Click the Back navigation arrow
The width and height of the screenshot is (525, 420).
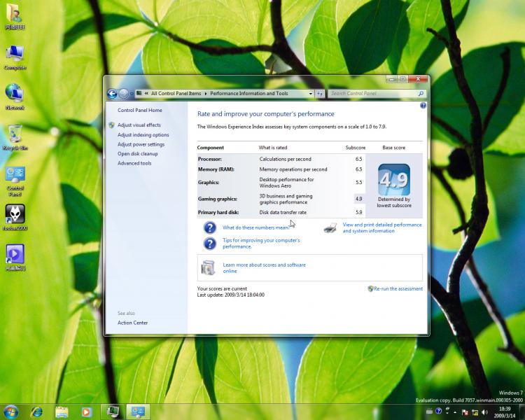[x=112, y=94]
